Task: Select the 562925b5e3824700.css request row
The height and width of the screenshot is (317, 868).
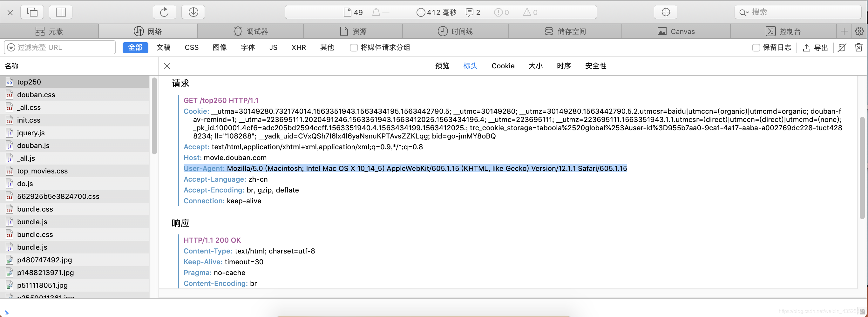Action: click(x=75, y=196)
